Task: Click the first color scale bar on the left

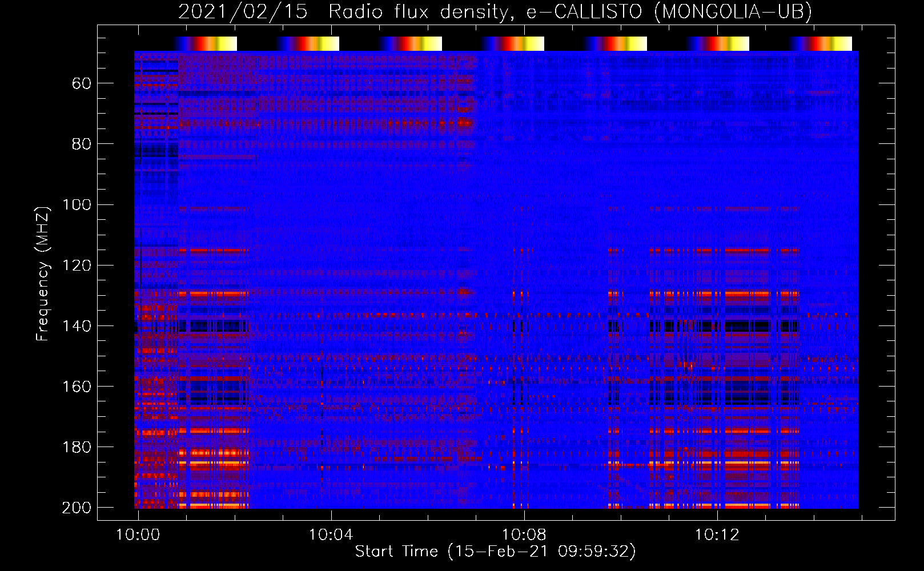Action: click(205, 43)
